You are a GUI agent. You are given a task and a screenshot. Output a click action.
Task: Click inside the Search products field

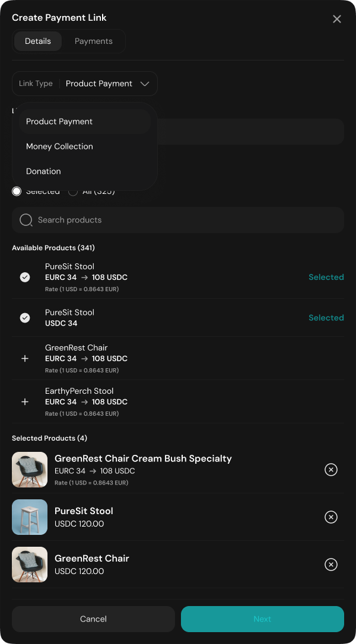point(178,219)
